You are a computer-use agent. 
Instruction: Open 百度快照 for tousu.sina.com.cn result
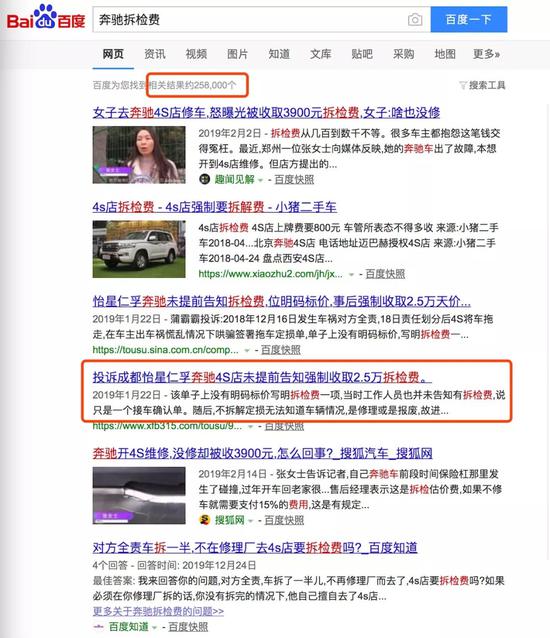click(281, 350)
